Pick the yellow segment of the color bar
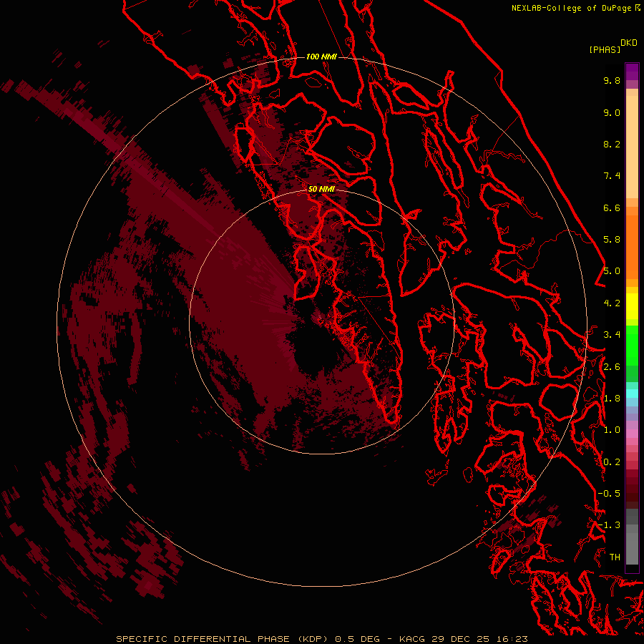This screenshot has height=644, width=644. click(632, 306)
